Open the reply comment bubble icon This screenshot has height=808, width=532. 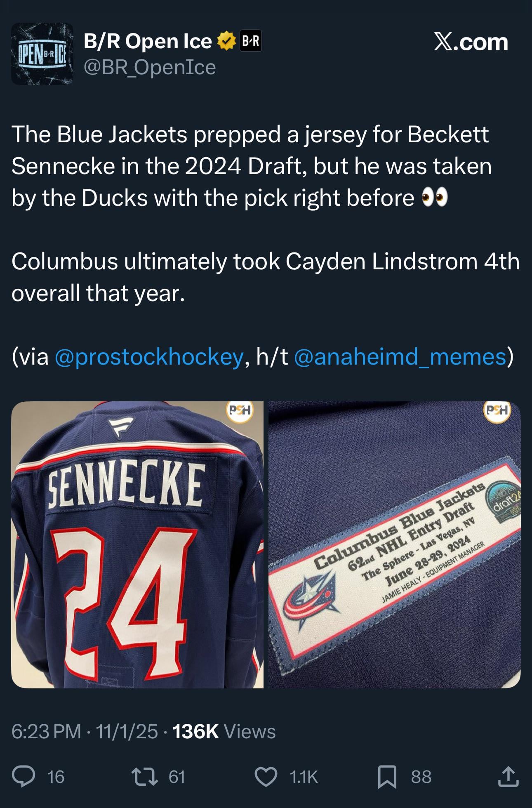pos(24,777)
